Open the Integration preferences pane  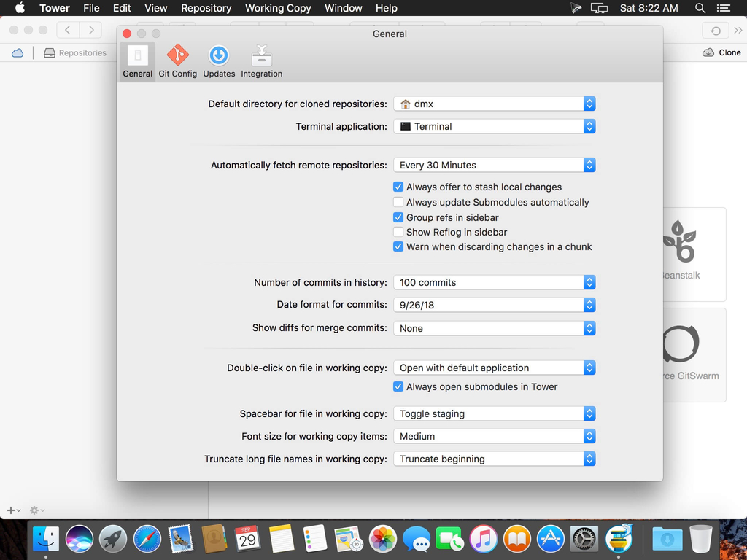(261, 61)
